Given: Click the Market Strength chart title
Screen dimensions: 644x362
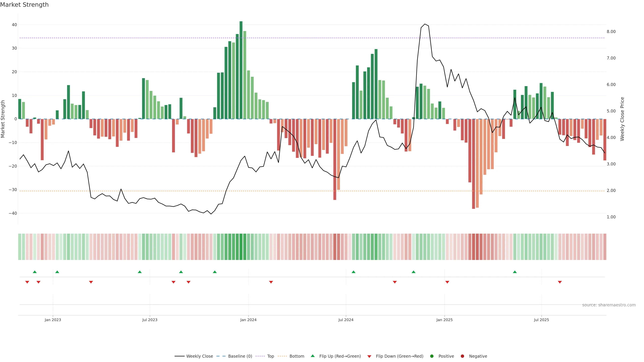Looking at the screenshot, I should pyautogui.click(x=24, y=5).
